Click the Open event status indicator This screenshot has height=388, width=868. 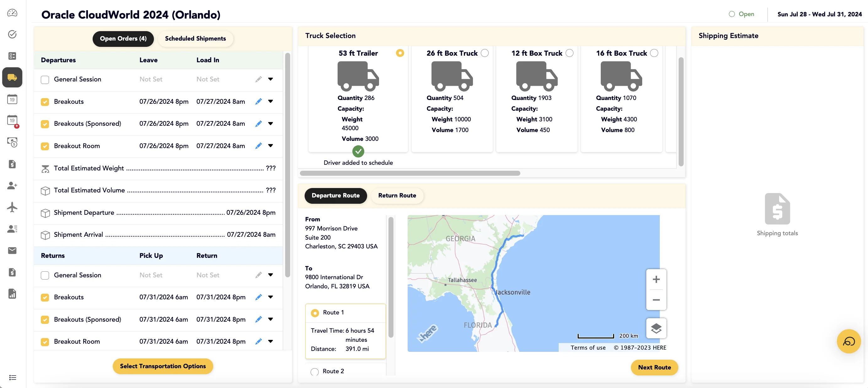(741, 14)
